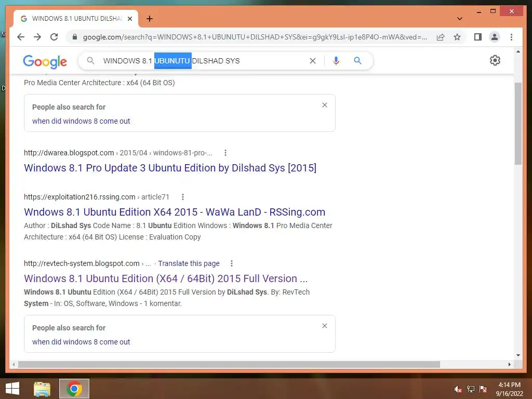View site security lock information
532x399 pixels.
coord(75,37)
